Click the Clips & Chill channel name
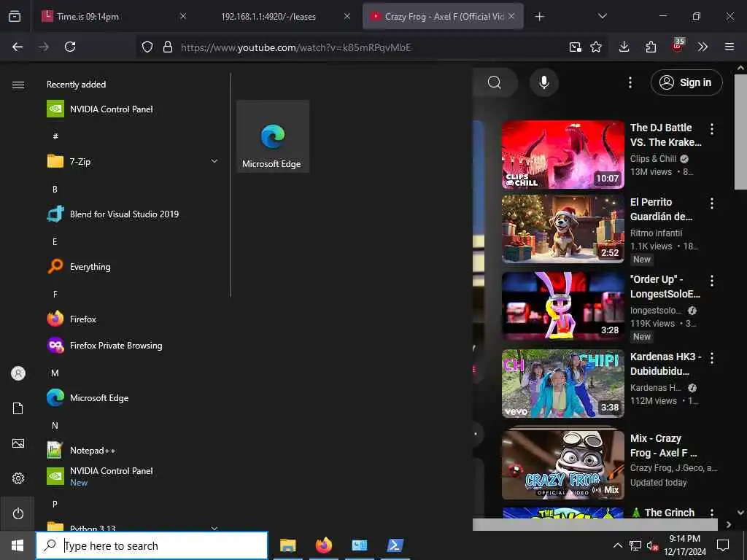This screenshot has height=560, width=747. point(653,159)
